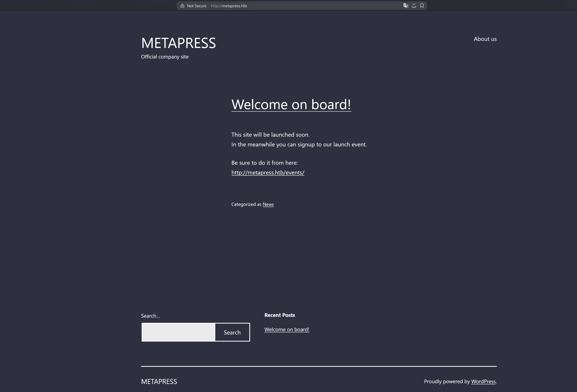The width and height of the screenshot is (577, 392).
Task: Click the METAPRESS footer logo text
Action: click(159, 381)
